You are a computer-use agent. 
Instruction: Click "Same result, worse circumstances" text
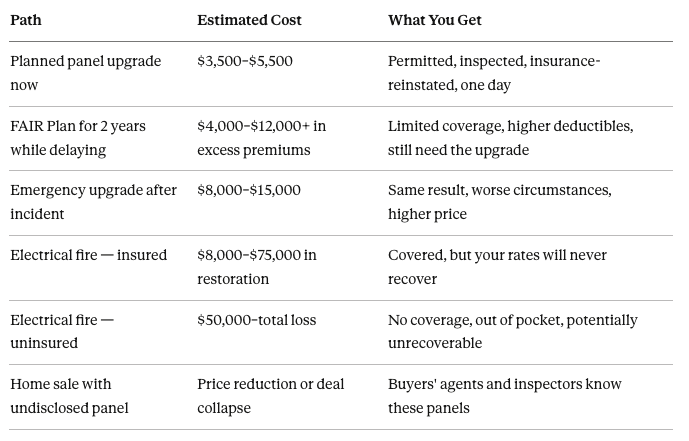(x=499, y=202)
